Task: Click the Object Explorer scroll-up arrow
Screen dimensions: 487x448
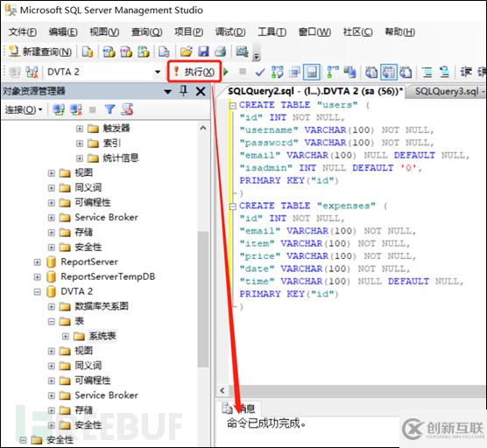Action: 203,128
